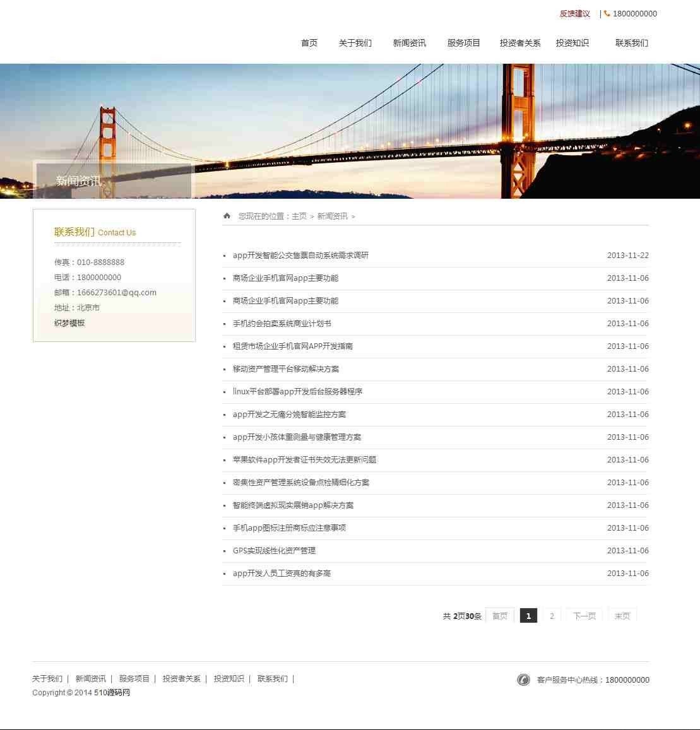Click the 联系我们 Contact Us sidebar heading

point(95,232)
